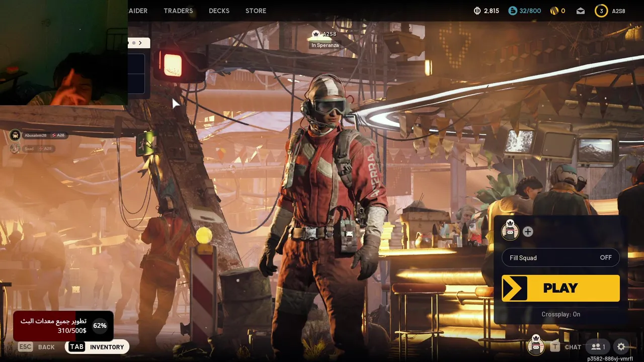This screenshot has height=362, width=644.
Task: Open settings with the gear icon
Action: (621, 347)
